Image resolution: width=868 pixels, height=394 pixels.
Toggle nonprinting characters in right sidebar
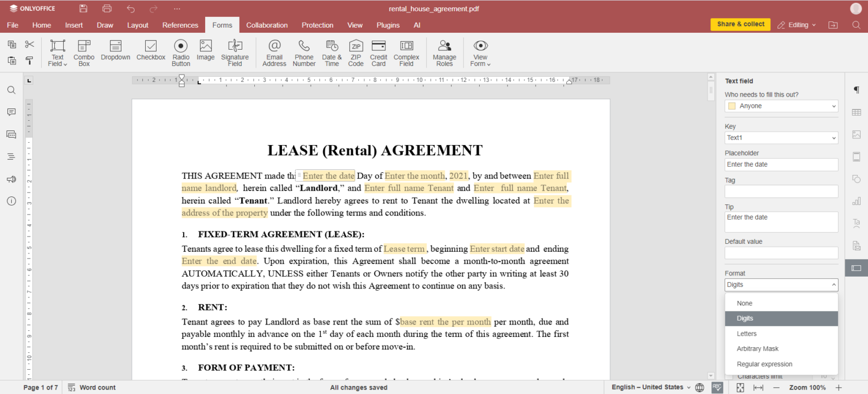tap(856, 90)
